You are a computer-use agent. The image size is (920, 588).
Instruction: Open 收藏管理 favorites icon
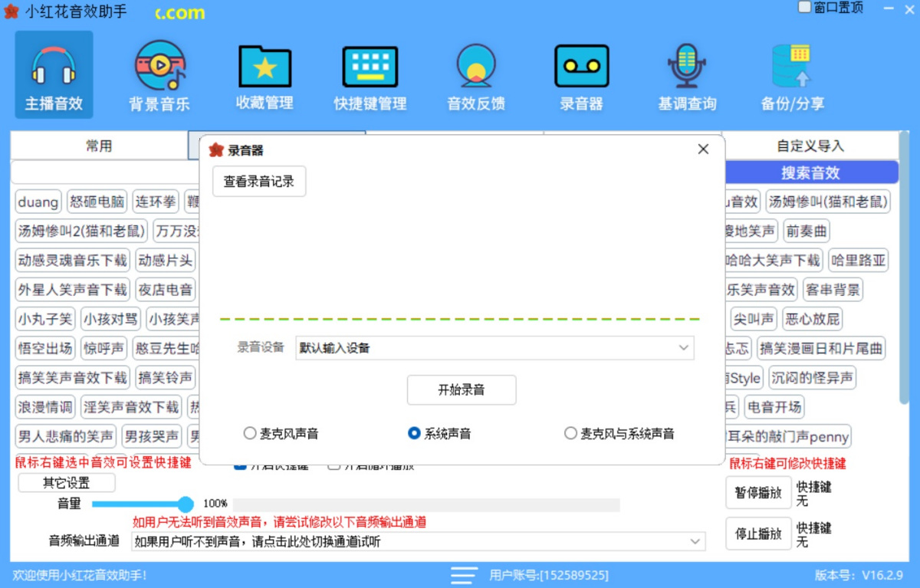pos(264,74)
